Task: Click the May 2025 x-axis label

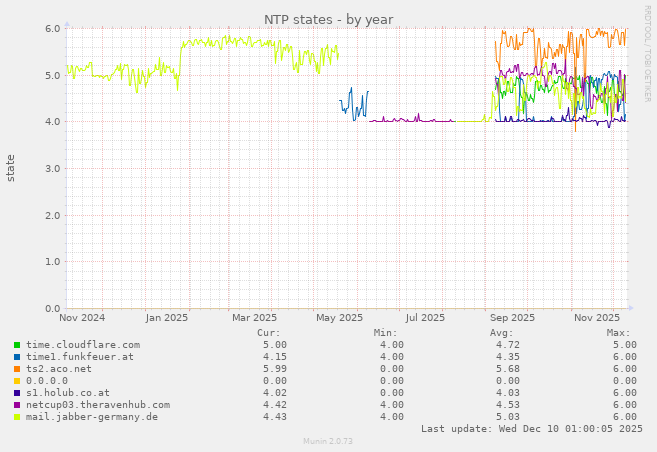Action: click(x=339, y=318)
